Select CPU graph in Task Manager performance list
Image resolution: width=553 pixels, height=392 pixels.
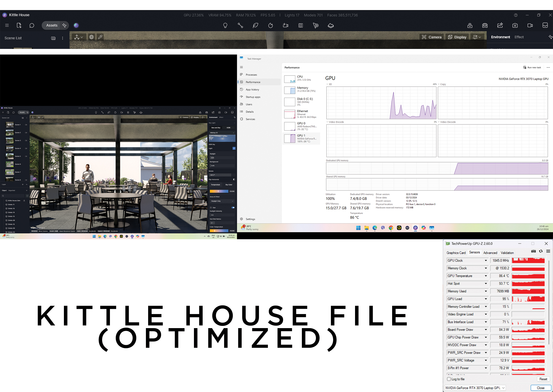tap(301, 78)
